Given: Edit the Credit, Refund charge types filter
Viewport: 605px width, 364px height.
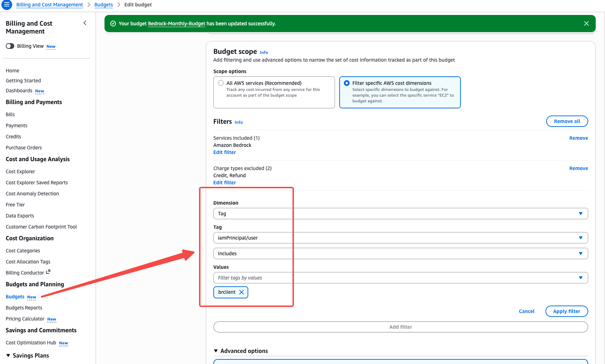Looking at the screenshot, I should 225,183.
